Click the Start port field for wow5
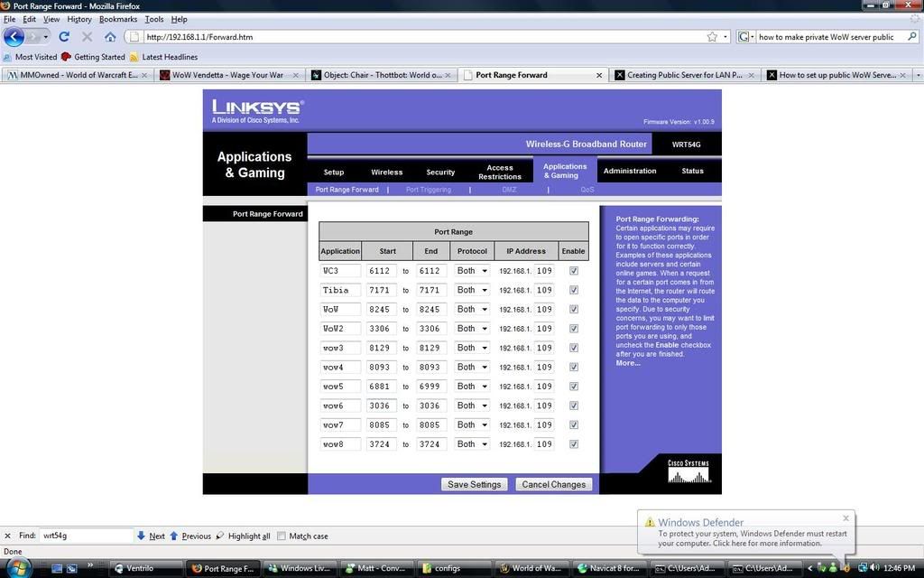 [x=381, y=387]
